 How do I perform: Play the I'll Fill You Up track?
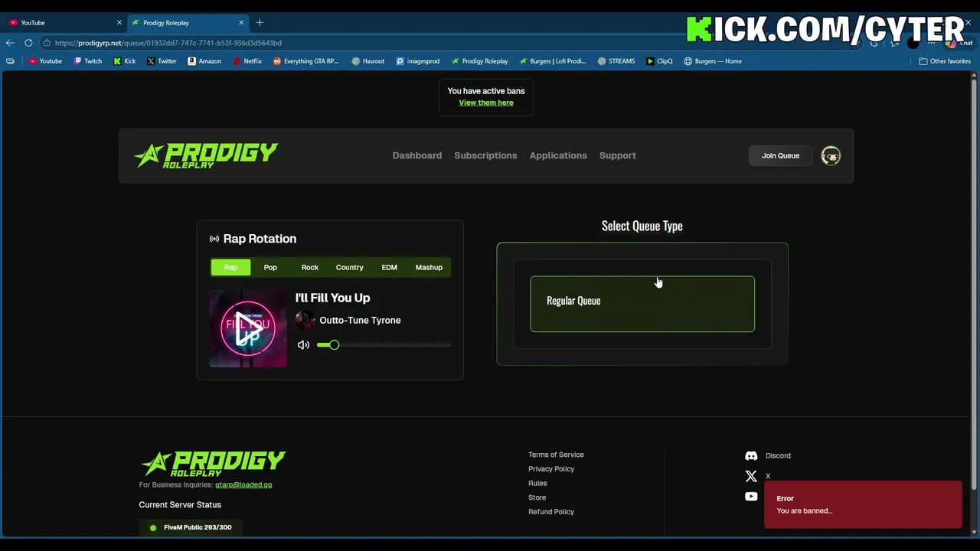point(248,328)
